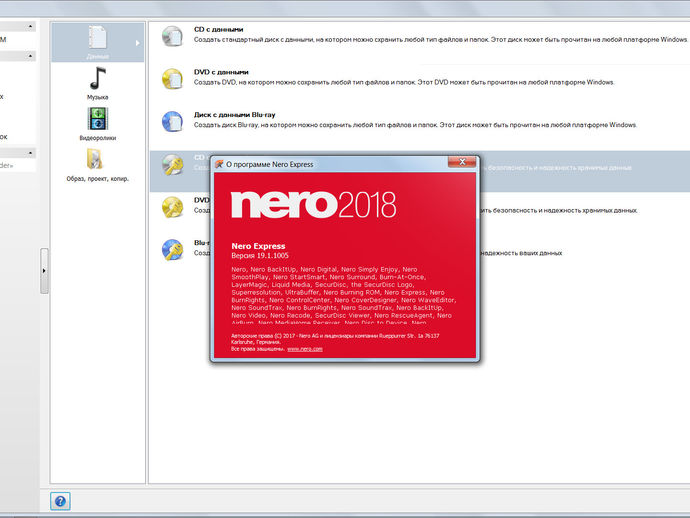This screenshot has height=518, width=690.
Task: Select the Данные category icon
Action: point(97,37)
